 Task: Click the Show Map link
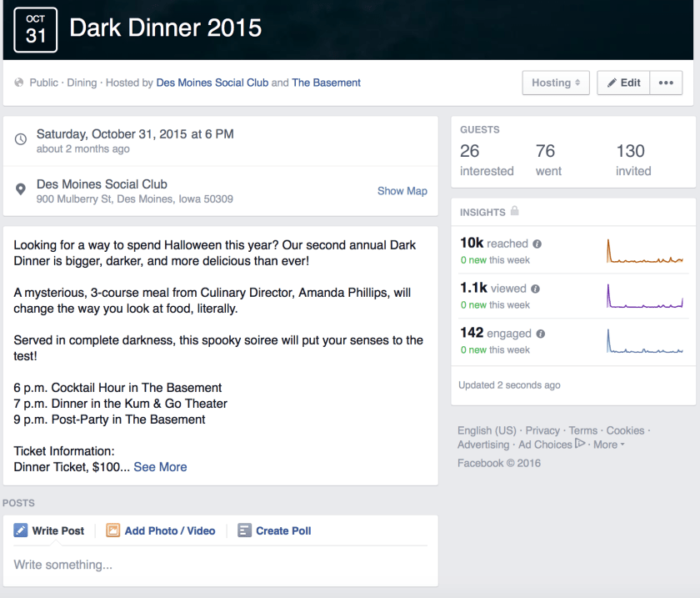[402, 191]
